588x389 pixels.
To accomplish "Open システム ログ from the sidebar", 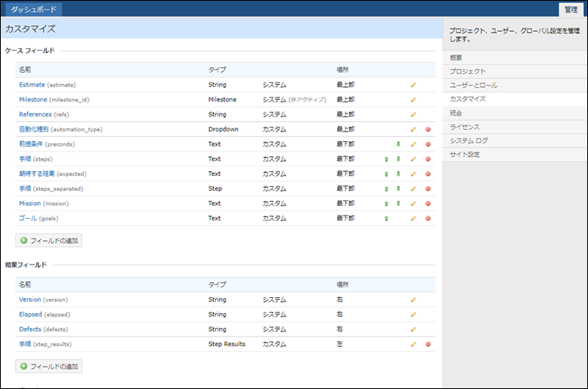I will (469, 140).
